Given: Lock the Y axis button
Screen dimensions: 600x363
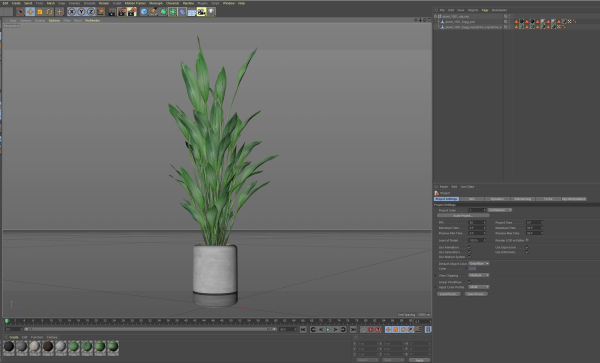Looking at the screenshot, I should [x=81, y=12].
